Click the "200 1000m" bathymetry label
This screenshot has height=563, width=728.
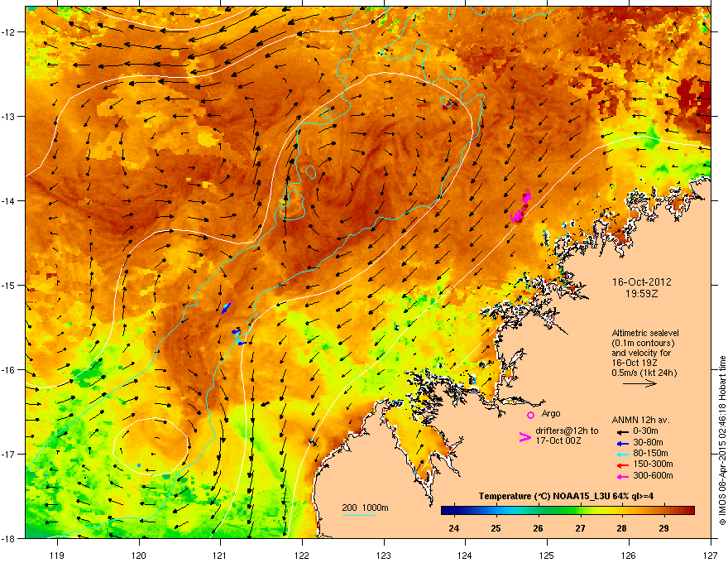365,508
